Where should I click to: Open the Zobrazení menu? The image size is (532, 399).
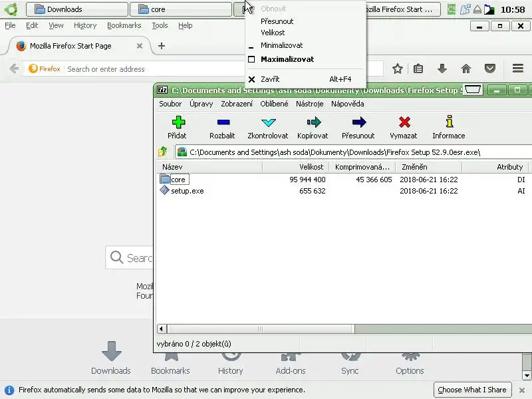pyautogui.click(x=237, y=104)
